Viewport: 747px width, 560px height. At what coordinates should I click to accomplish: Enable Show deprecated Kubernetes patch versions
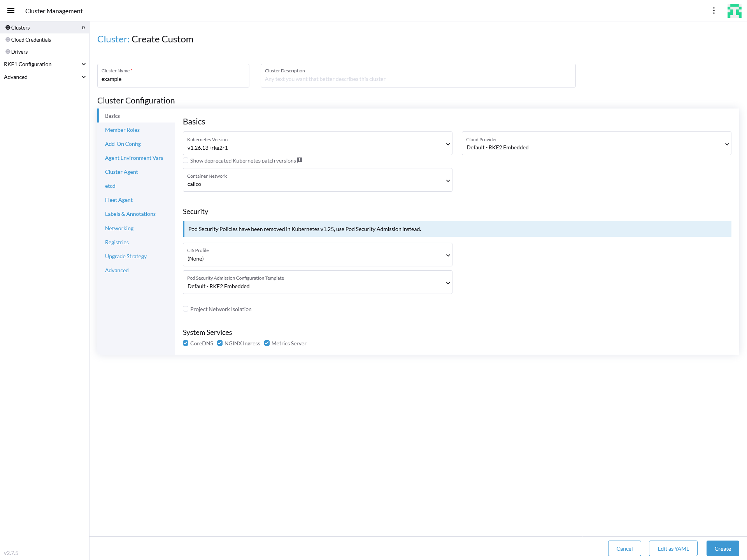(186, 160)
